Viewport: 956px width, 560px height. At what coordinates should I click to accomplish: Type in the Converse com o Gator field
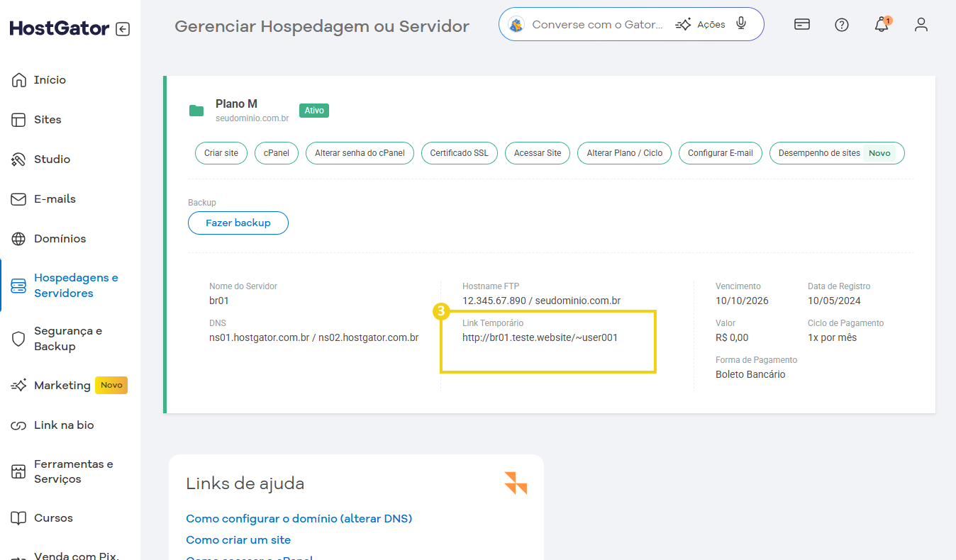(x=596, y=24)
